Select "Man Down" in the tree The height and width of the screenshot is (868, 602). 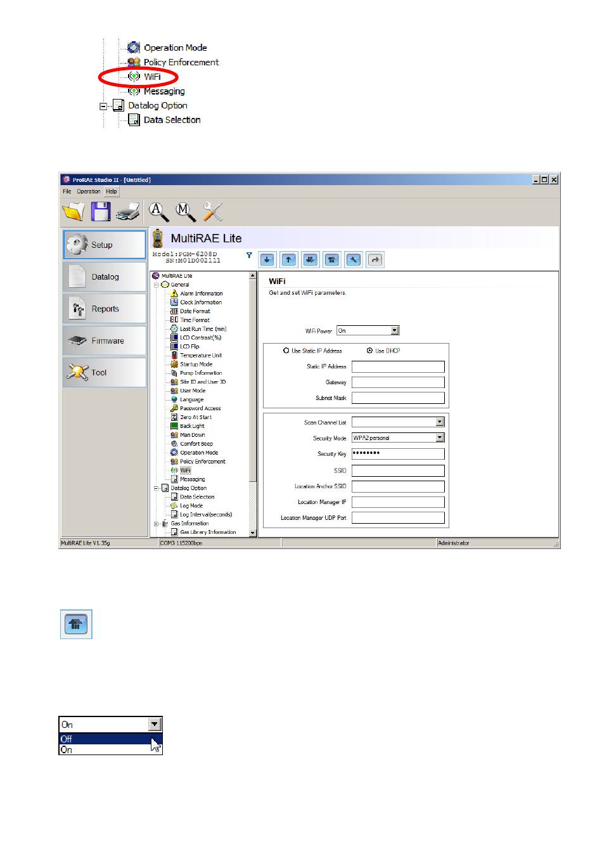pyautogui.click(x=193, y=436)
